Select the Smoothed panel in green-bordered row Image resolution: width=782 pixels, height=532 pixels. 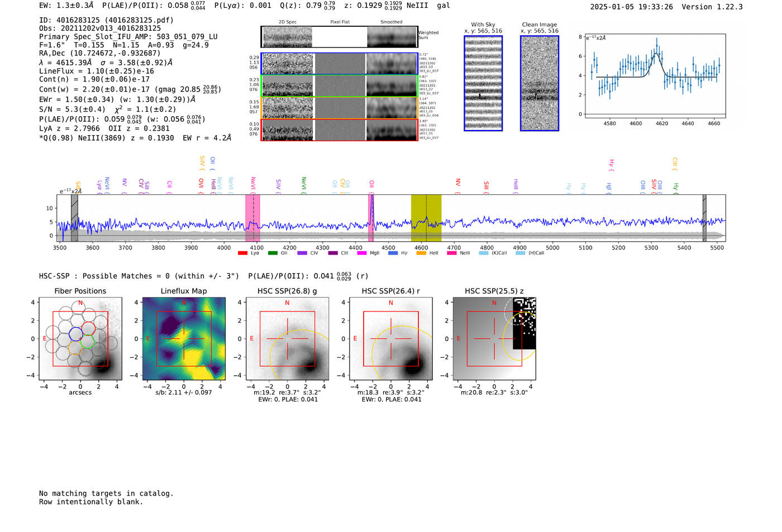click(392, 86)
